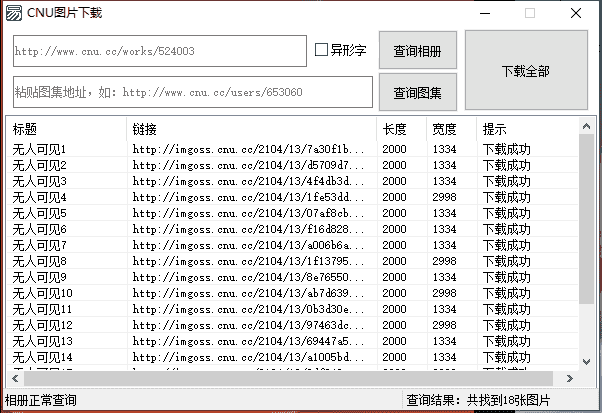602x413 pixels.
Task: Click the 链接 column header
Action: click(250, 129)
